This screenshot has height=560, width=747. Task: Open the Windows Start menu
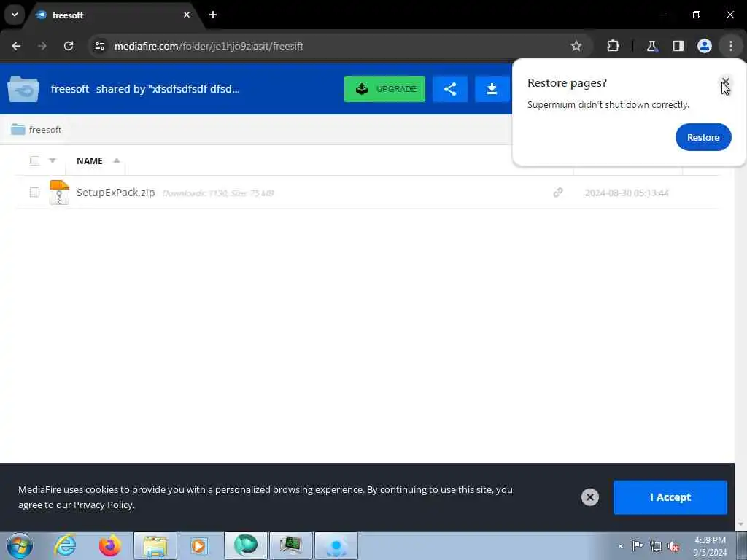[x=19, y=545]
